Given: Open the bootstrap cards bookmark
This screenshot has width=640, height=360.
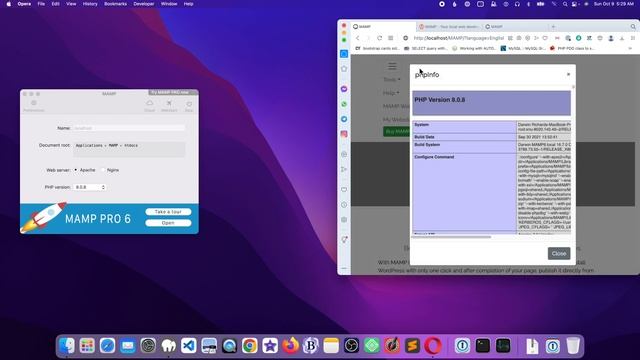Looking at the screenshot, I should point(378,48).
